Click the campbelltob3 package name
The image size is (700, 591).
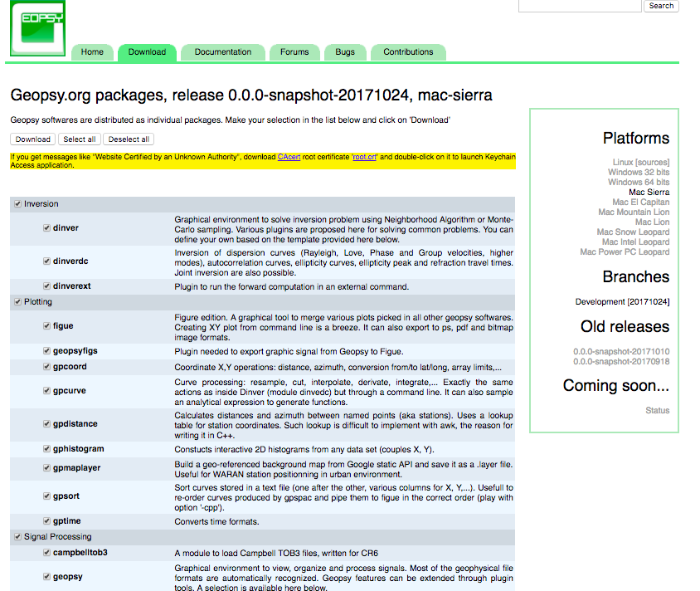click(80, 553)
